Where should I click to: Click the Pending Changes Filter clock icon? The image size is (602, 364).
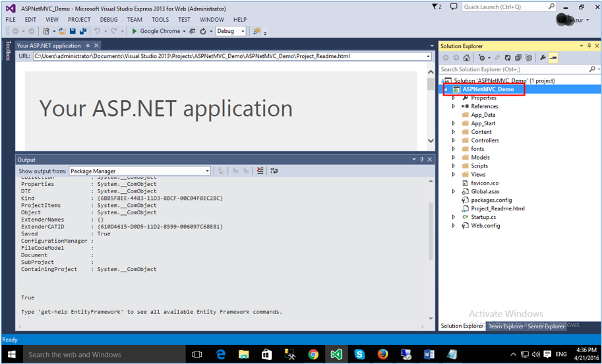[x=481, y=57]
